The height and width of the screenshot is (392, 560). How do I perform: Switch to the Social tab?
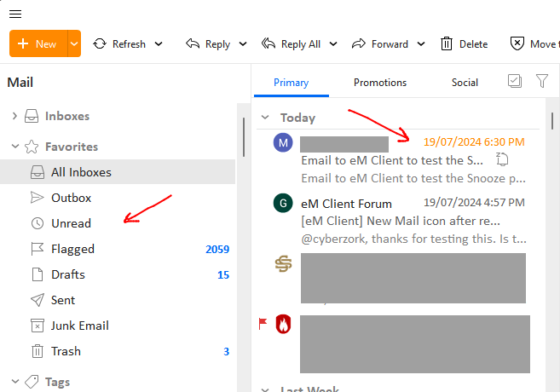click(x=465, y=83)
